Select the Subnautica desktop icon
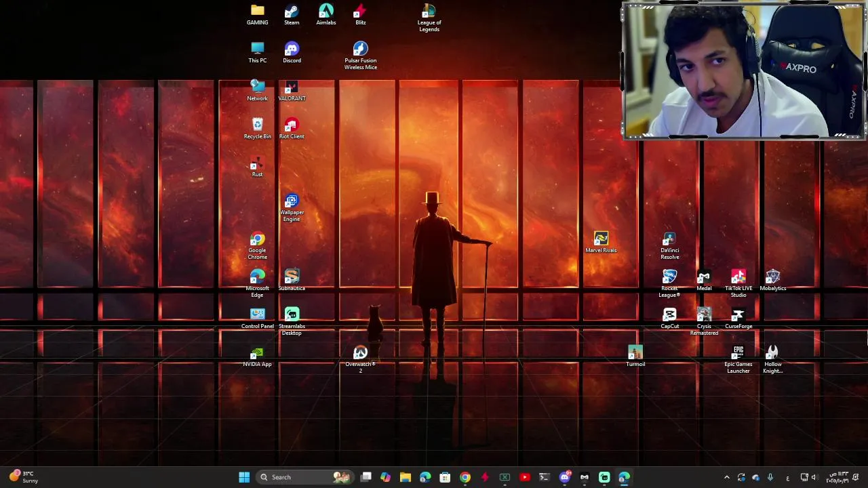 coord(292,281)
